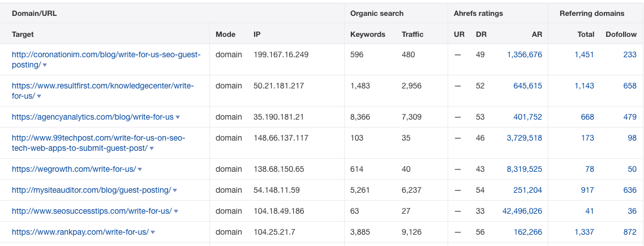The height and width of the screenshot is (246, 644).
Task: Click dofollow count 872 for rankpay
Action: [630, 232]
